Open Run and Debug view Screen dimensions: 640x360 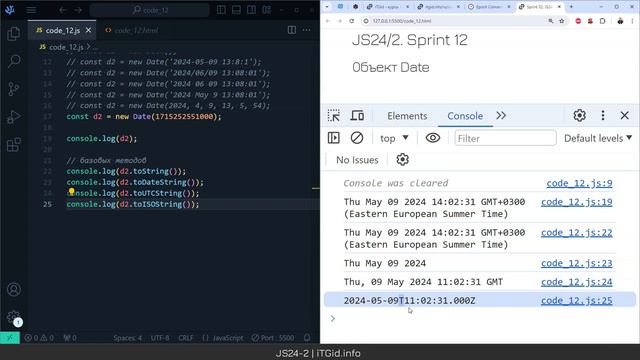(14, 117)
